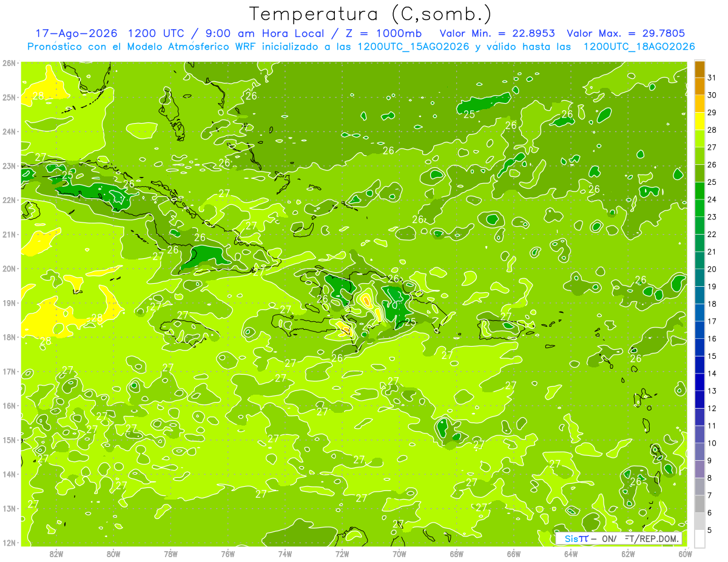
Task: Click the orange legend swatch between 30 and 31
Action: point(699,86)
